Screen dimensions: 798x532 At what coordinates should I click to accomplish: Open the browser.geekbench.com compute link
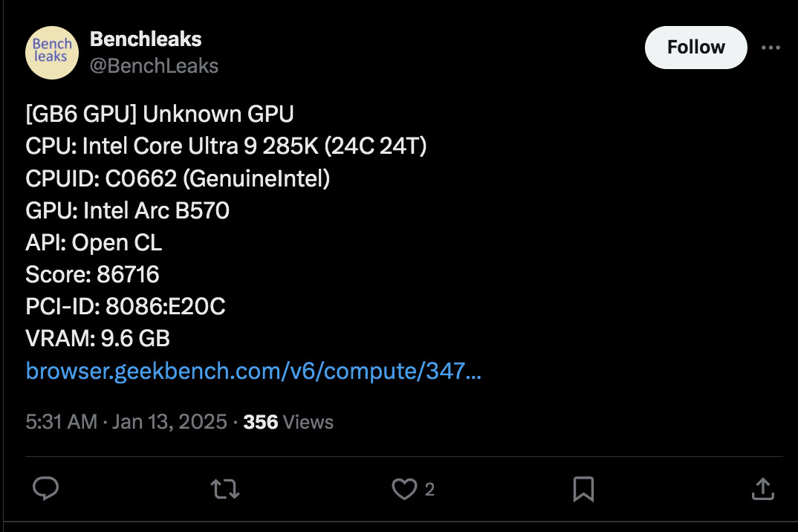pyautogui.click(x=253, y=371)
